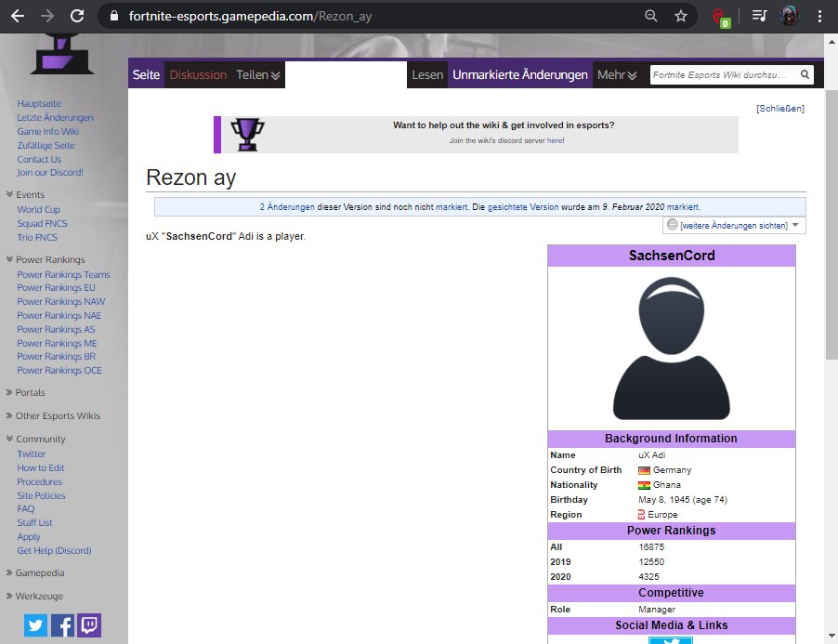
Task: Open the Chrome profile avatar
Action: pyautogui.click(x=789, y=16)
